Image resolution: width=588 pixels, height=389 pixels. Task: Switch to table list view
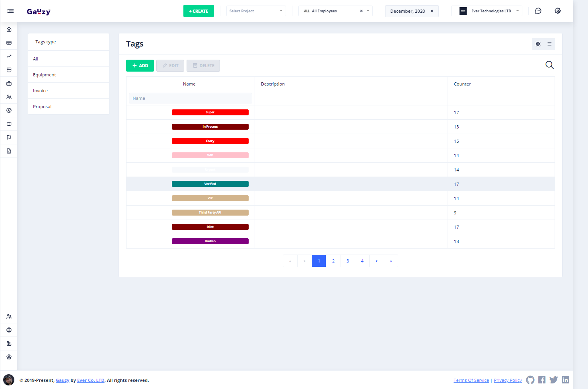pos(549,44)
